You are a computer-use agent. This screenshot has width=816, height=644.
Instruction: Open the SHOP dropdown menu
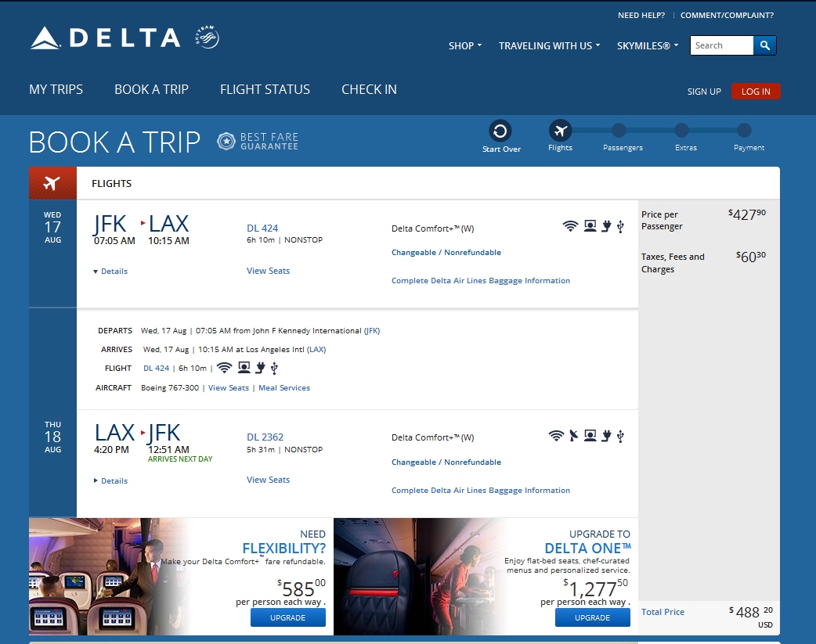(x=465, y=46)
